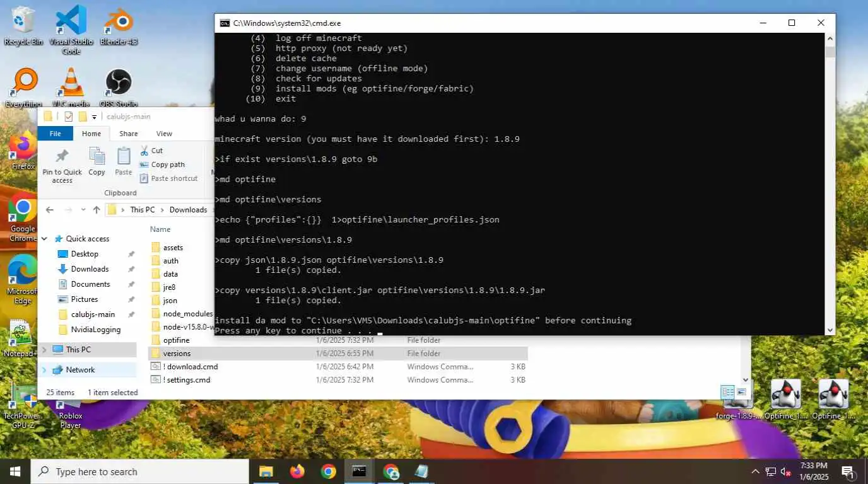This screenshot has height=484, width=868.
Task: Click the taskbar search box
Action: tap(139, 471)
